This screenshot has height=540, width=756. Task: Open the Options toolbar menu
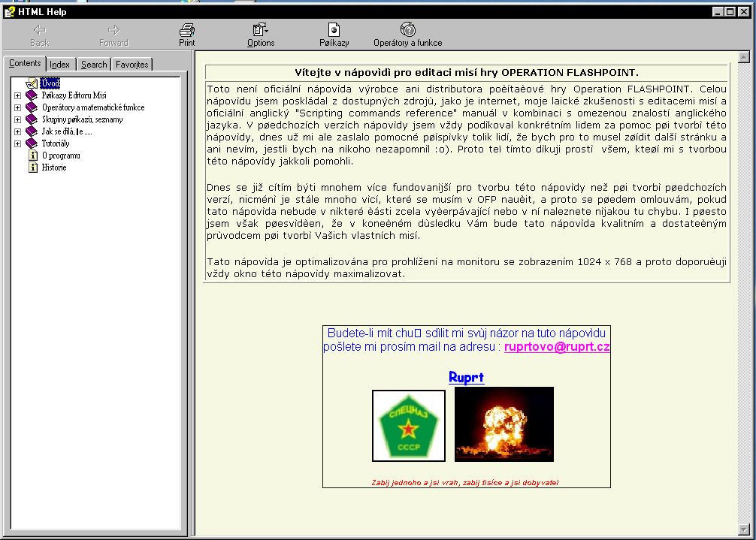click(260, 30)
